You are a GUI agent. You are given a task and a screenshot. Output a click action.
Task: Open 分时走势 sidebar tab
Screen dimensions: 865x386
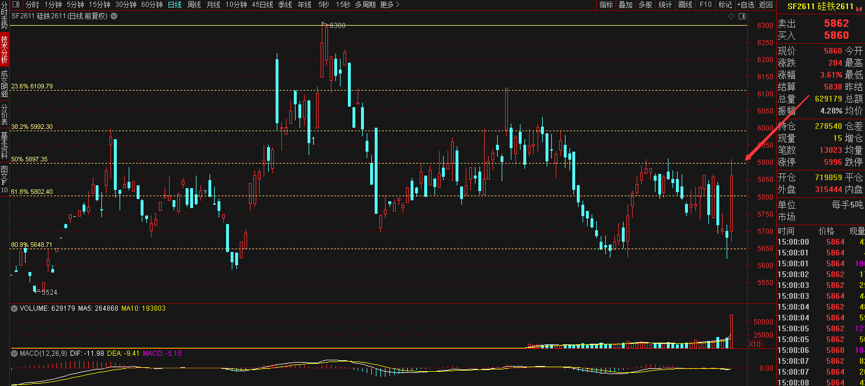tap(4, 16)
